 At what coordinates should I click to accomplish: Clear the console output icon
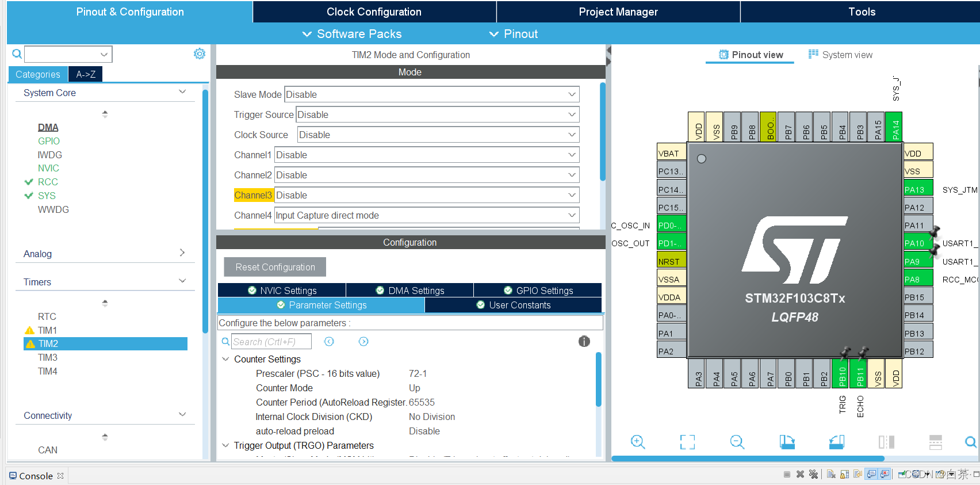click(831, 474)
